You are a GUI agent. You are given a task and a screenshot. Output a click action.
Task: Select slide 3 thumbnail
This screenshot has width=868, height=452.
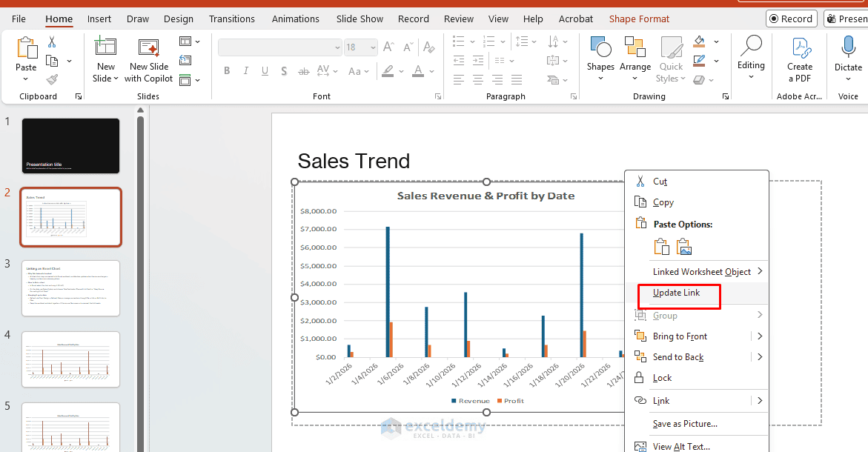click(71, 288)
